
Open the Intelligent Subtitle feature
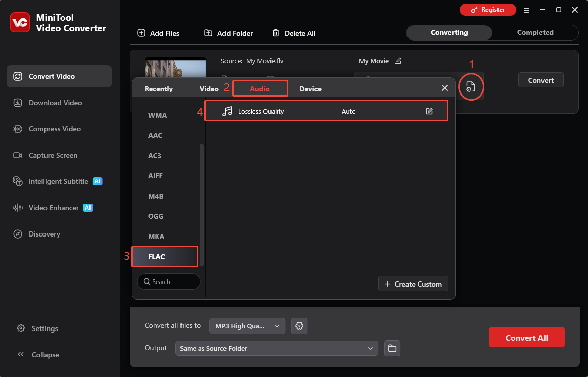pyautogui.click(x=59, y=181)
